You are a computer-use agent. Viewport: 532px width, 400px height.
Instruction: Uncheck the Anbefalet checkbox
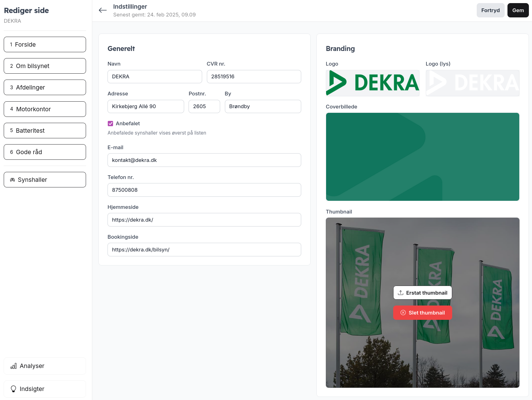(x=111, y=124)
